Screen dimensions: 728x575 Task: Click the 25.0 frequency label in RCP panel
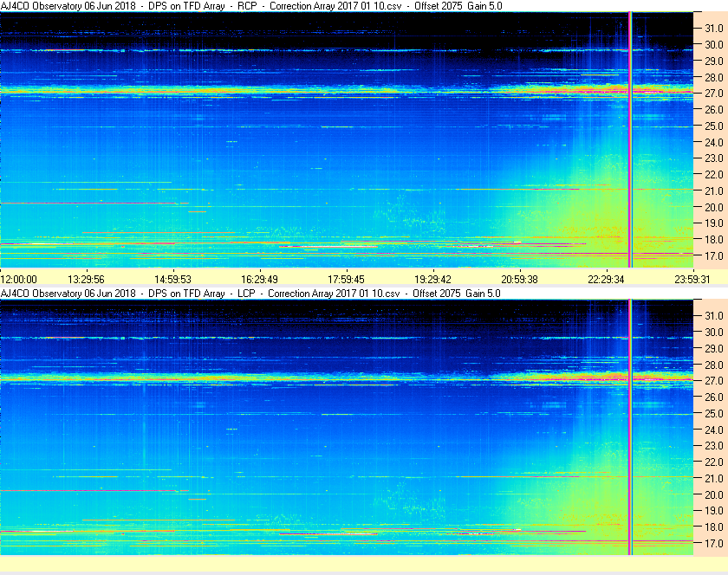coord(714,126)
